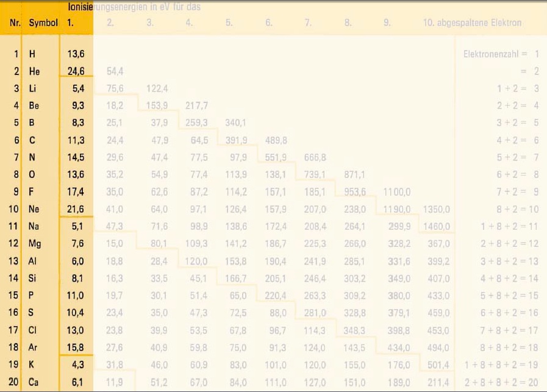This screenshot has width=547, height=392.
Task: Click sodium's tenth value 1460,0
Action: tap(437, 226)
